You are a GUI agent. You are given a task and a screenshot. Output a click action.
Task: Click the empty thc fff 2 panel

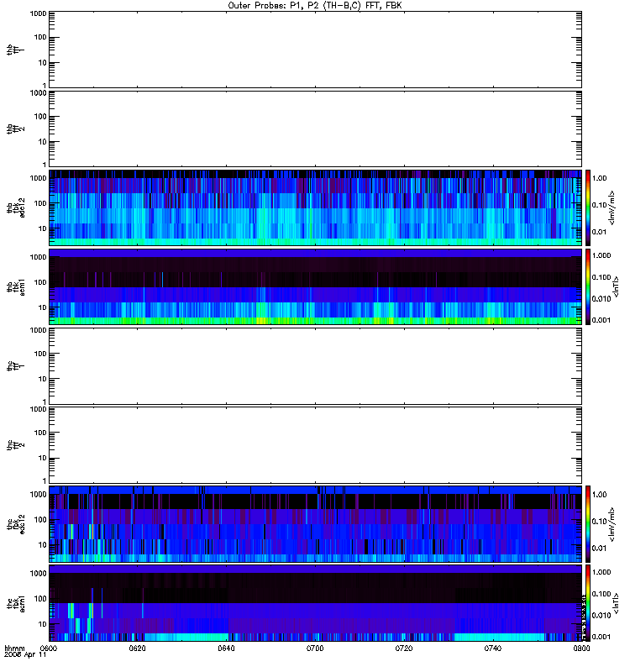[315, 445]
